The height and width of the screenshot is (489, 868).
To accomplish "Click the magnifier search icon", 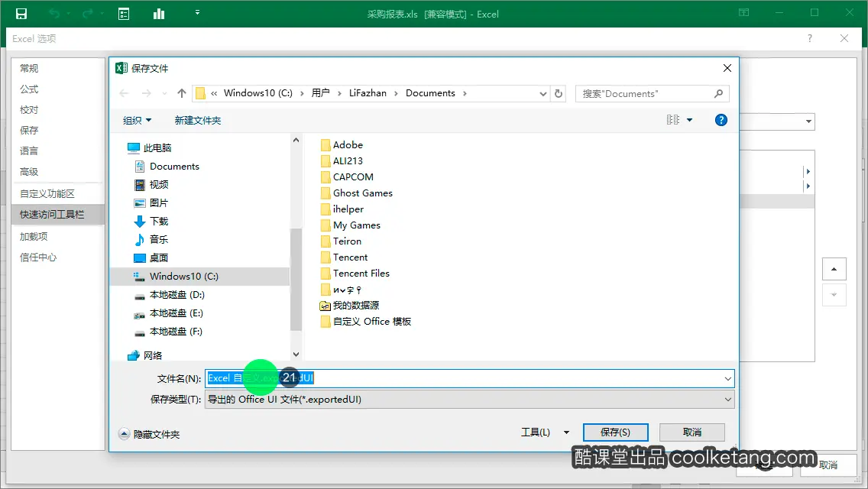I will pos(718,93).
